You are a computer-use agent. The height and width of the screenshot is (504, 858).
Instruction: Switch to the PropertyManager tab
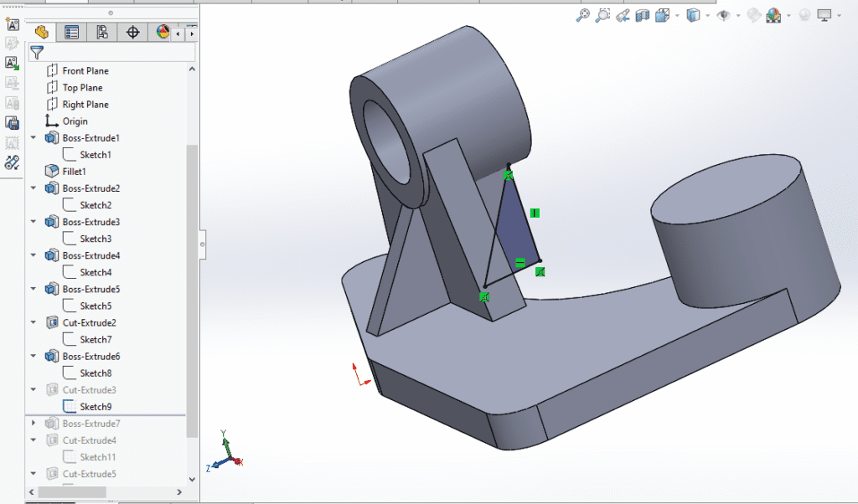coord(72,33)
